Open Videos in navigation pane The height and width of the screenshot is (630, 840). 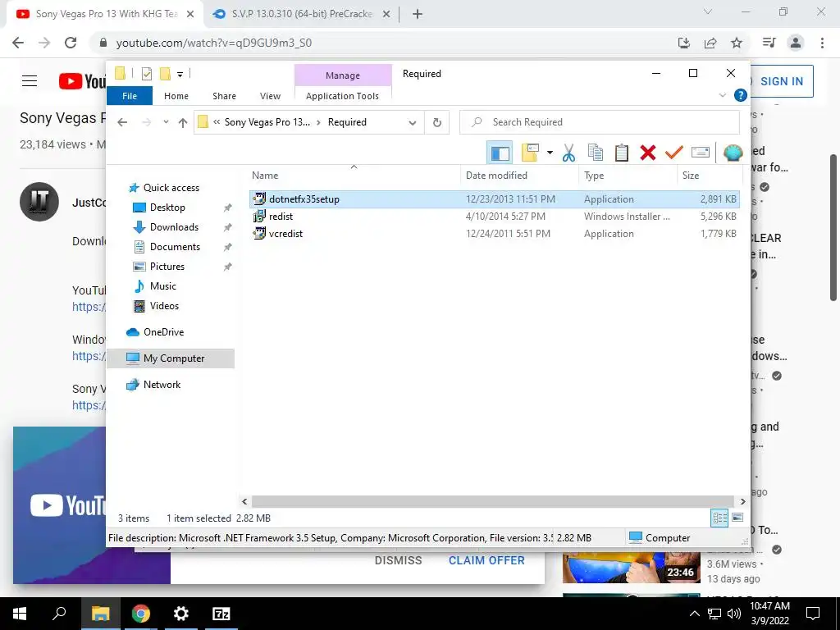(164, 306)
